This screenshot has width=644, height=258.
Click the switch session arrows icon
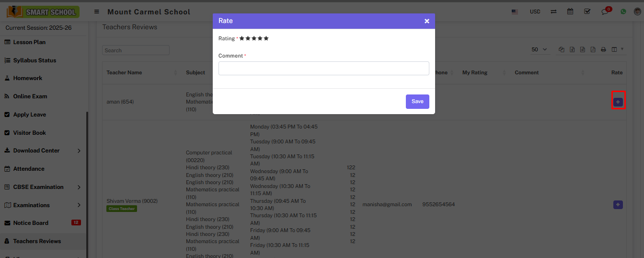[x=553, y=12]
